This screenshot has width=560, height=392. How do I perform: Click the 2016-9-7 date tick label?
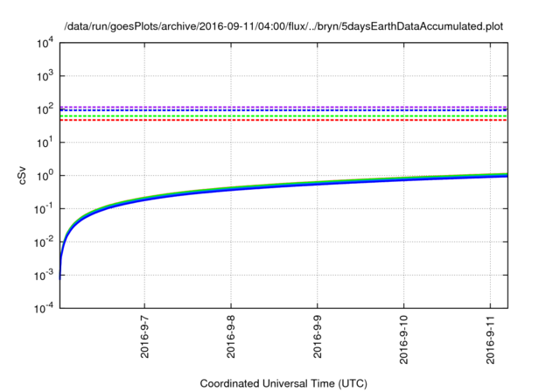click(x=144, y=337)
